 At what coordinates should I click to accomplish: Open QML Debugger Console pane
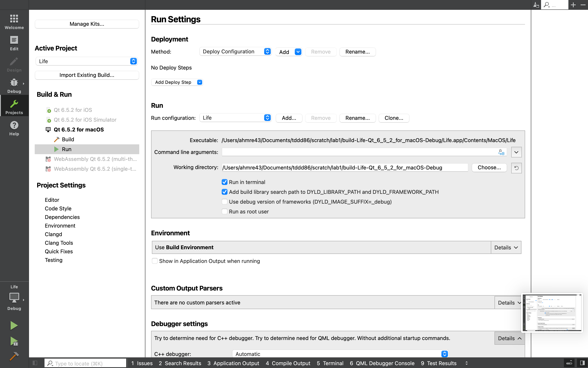click(x=382, y=363)
